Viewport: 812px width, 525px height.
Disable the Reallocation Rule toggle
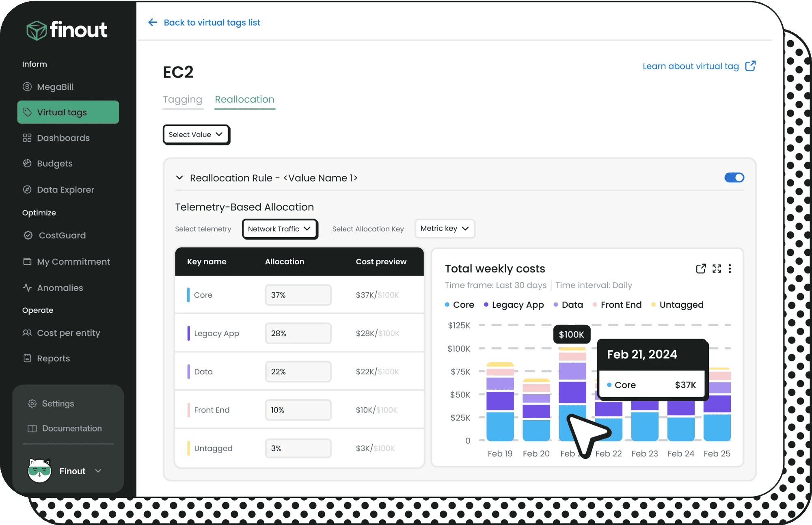pyautogui.click(x=734, y=177)
